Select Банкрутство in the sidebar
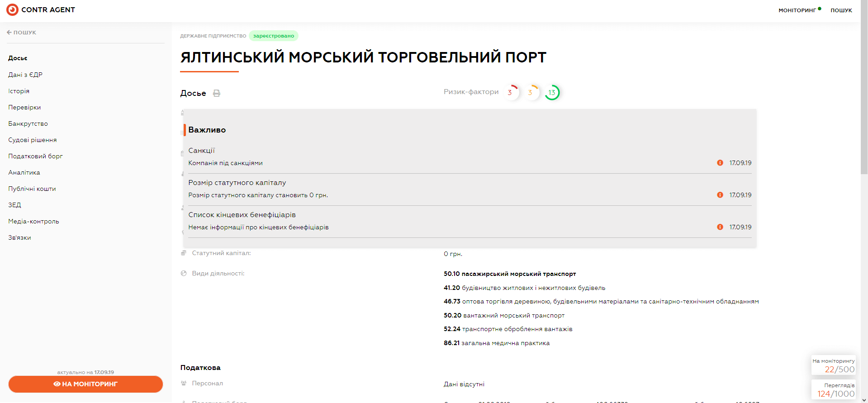The height and width of the screenshot is (403, 868). coord(28,123)
